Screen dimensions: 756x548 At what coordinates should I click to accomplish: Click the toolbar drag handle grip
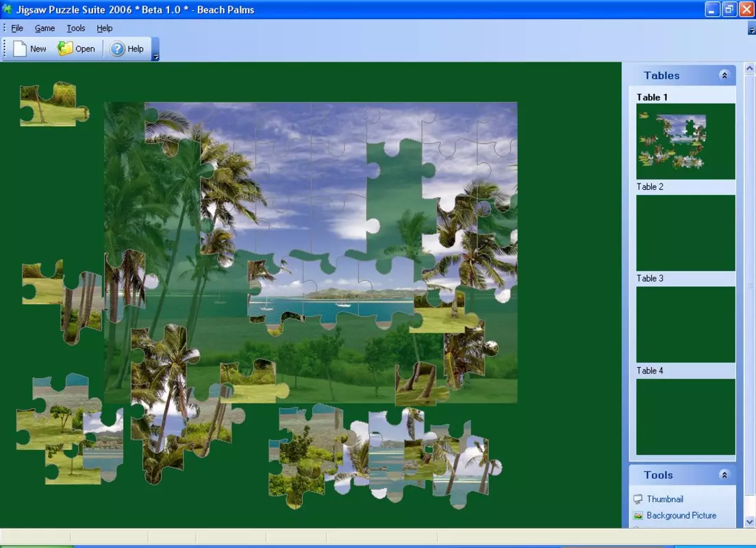pyautogui.click(x=5, y=49)
